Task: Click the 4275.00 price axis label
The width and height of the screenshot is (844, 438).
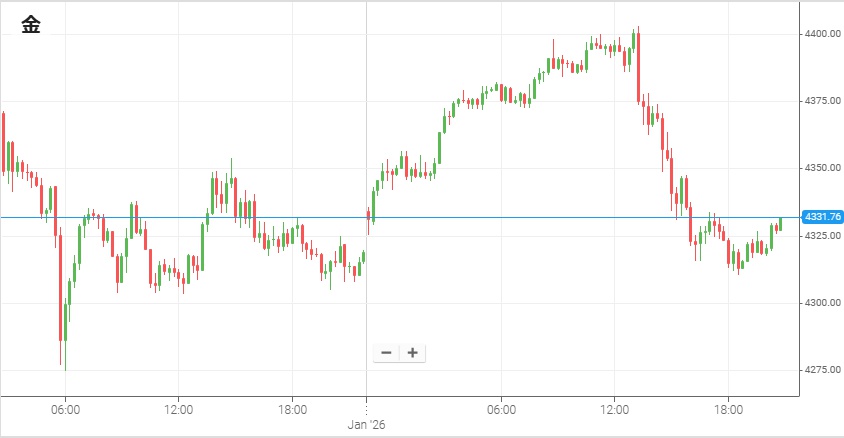Action: click(x=822, y=369)
